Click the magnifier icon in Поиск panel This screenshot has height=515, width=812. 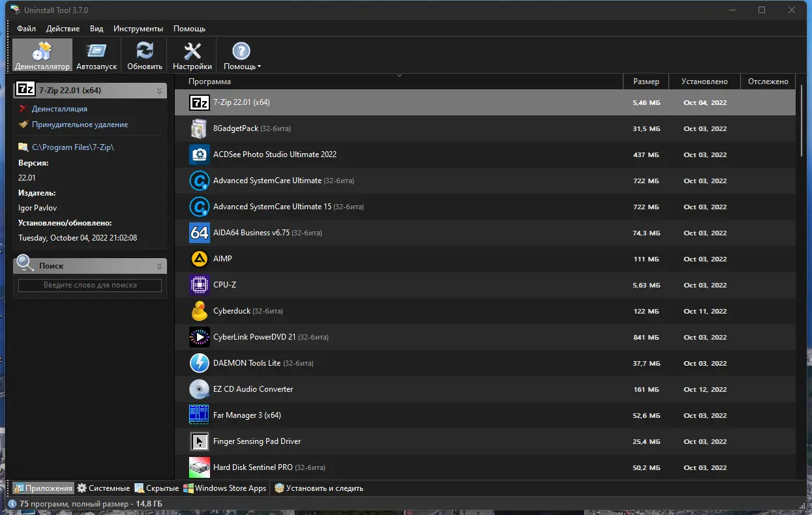[x=25, y=263]
